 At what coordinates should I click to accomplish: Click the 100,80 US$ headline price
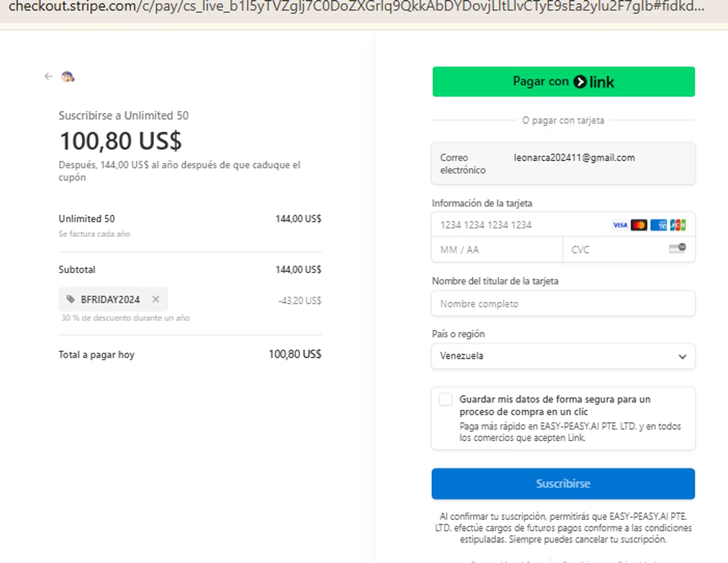coord(120,141)
